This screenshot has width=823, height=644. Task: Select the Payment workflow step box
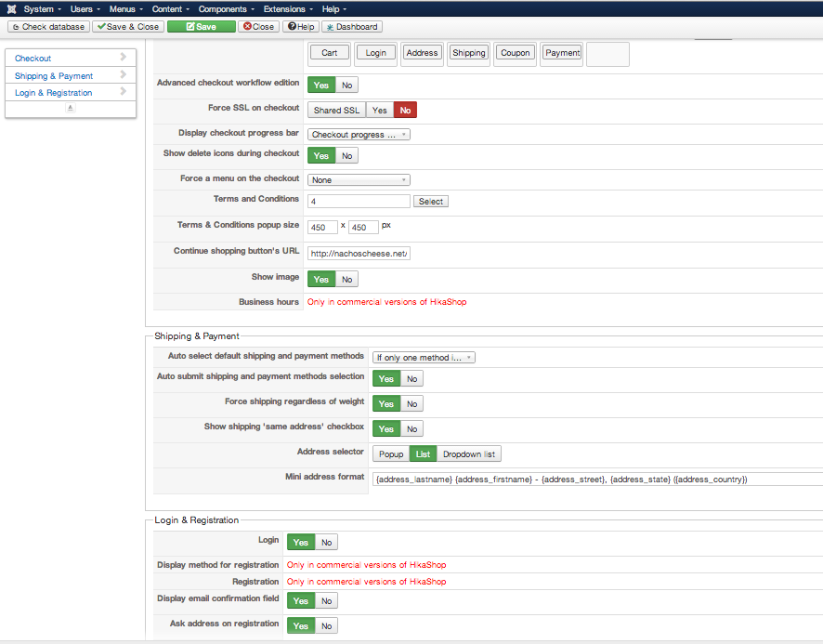(x=562, y=53)
